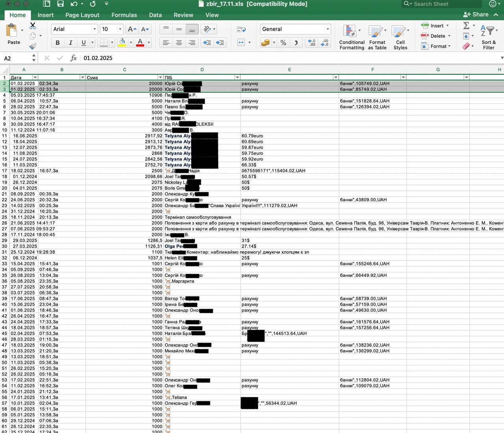Apply the yellow fill color swatch
The width and height of the screenshot is (504, 433).
pyautogui.click(x=122, y=43)
